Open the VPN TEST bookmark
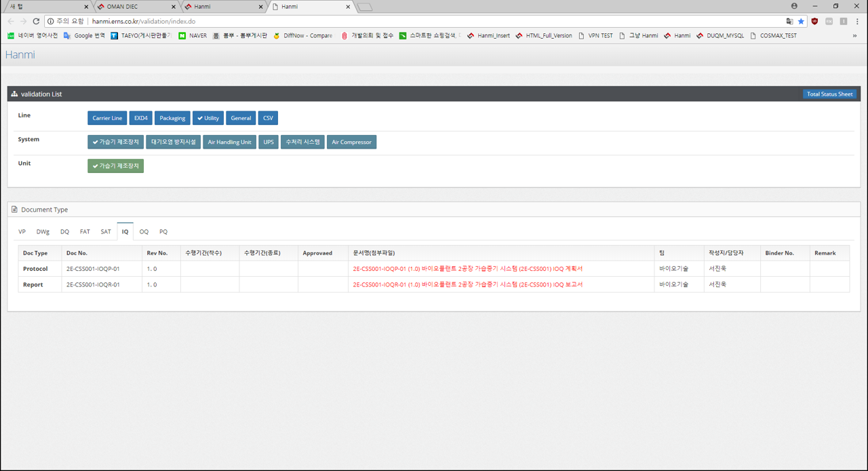The width and height of the screenshot is (868, 471). [x=595, y=35]
